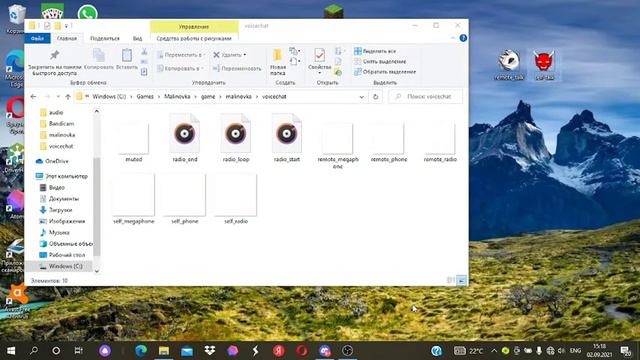The height and width of the screenshot is (360, 640).
Task: Expand the address bar history dropdown
Action: (362, 97)
